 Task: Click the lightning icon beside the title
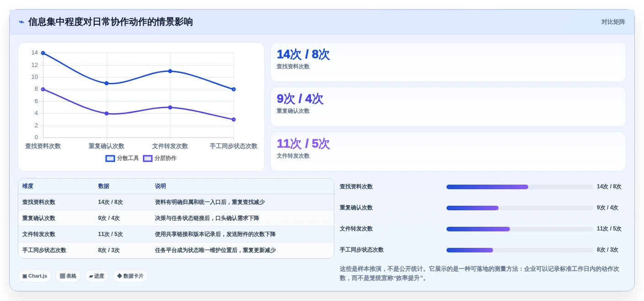click(21, 22)
